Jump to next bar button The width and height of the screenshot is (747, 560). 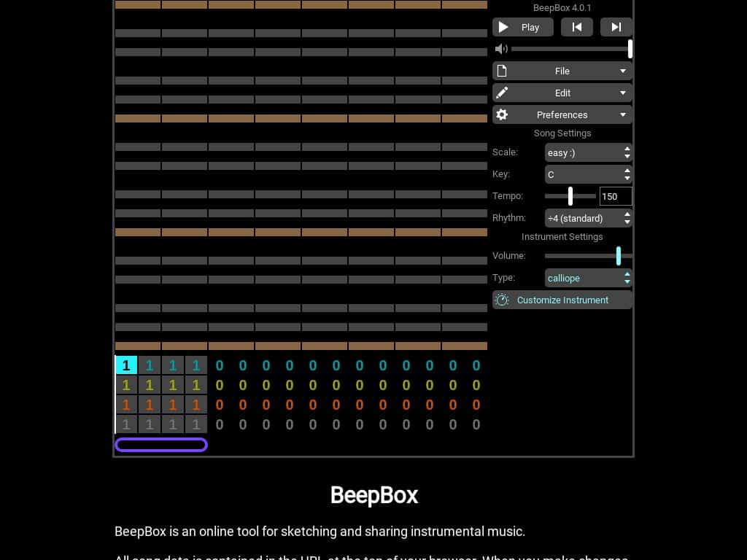point(616,27)
